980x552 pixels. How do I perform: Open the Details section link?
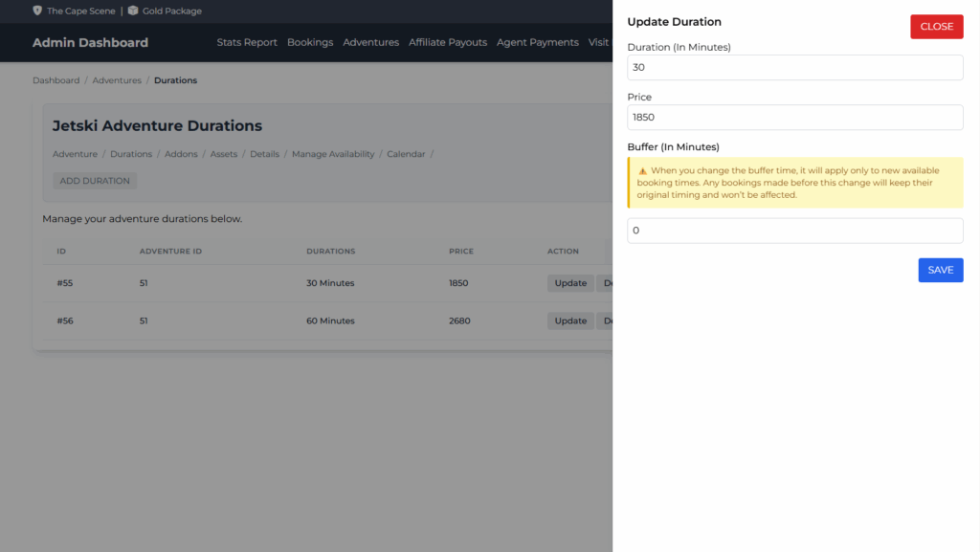(x=264, y=154)
